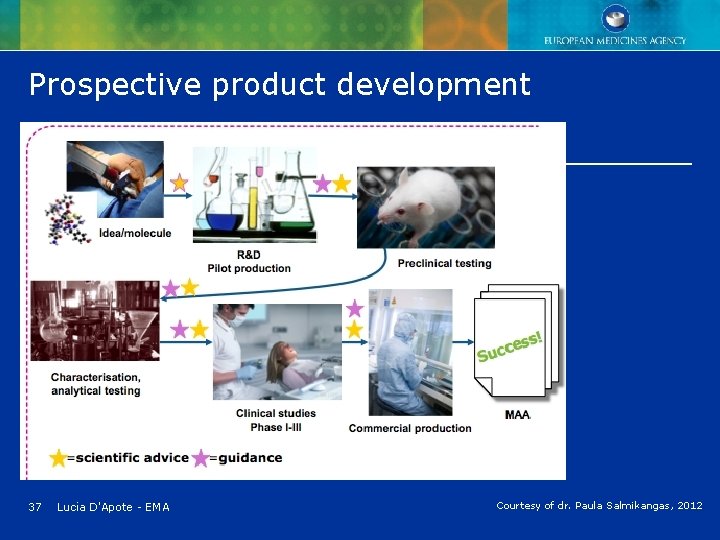Click the purple star before the clinical studies photo
Viewport: 720px width, 540px height.
(180, 329)
